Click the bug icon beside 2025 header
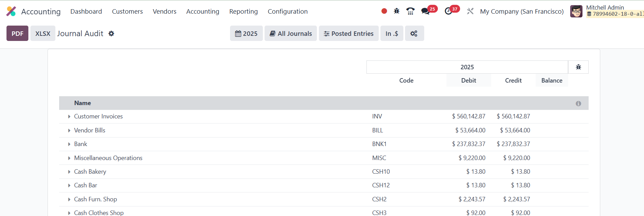644x216 pixels. click(578, 67)
